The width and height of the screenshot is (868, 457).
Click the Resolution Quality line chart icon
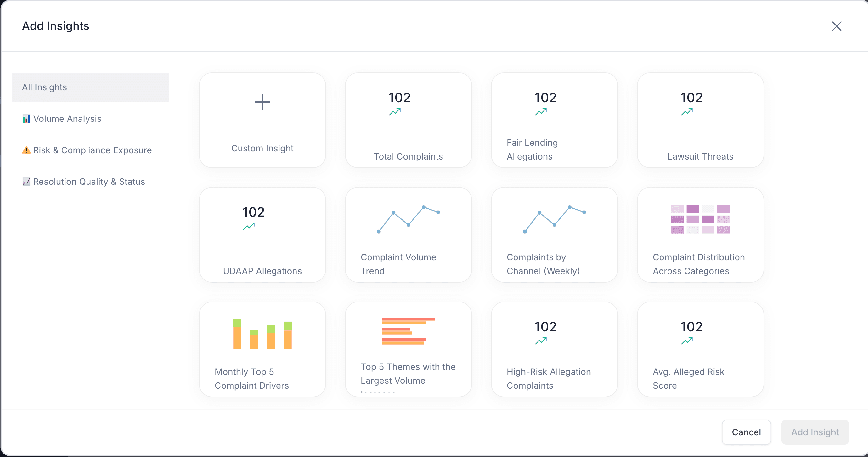click(26, 181)
